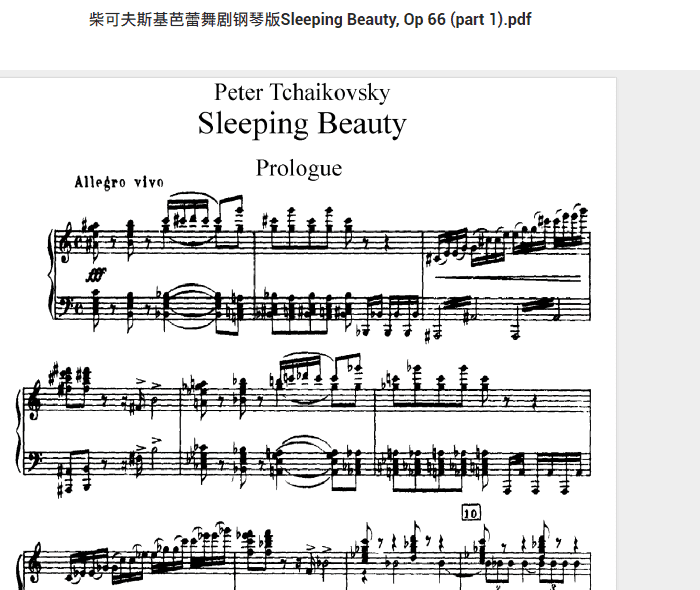Click the boxed rehearsal number 10
Viewport: 700px width, 590px height.
[x=471, y=513]
